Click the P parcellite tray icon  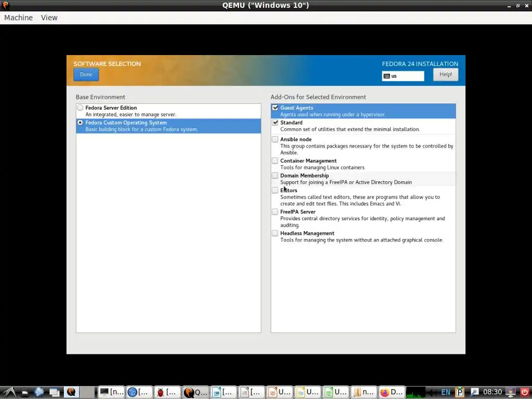point(460,393)
